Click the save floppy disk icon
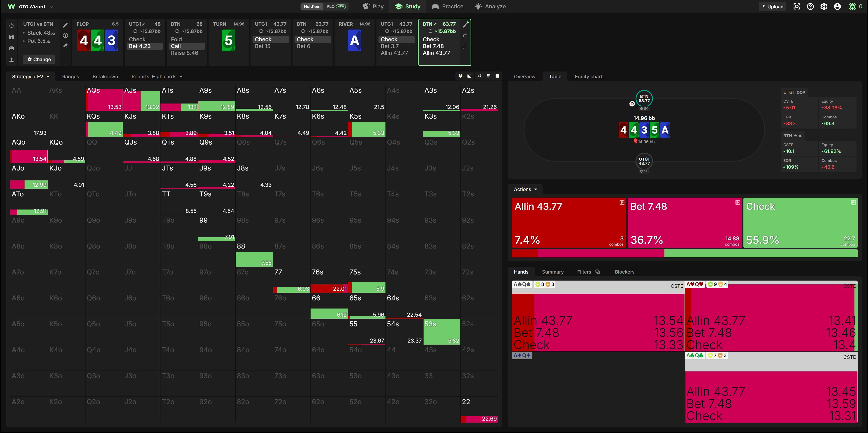 12,37
